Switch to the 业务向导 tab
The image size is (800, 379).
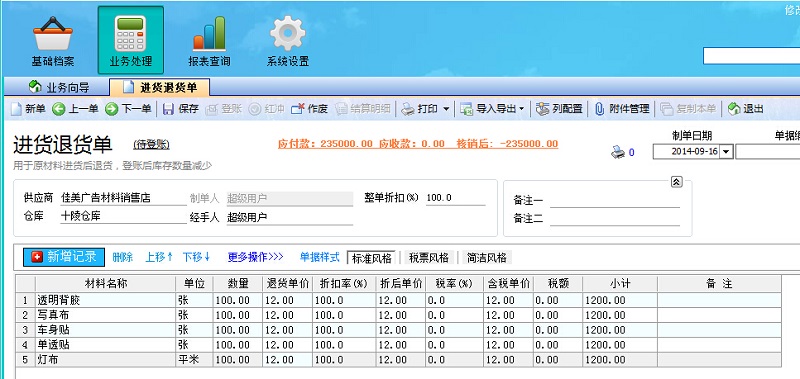(59, 87)
